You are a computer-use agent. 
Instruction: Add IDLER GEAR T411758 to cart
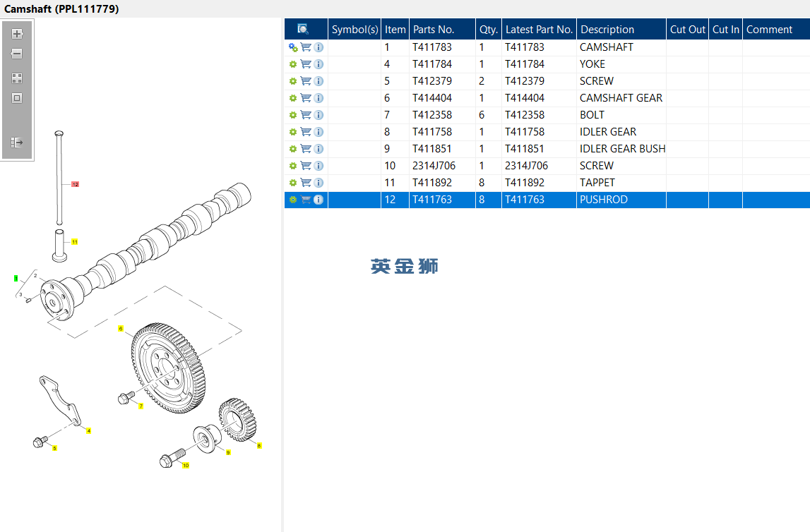tap(306, 132)
